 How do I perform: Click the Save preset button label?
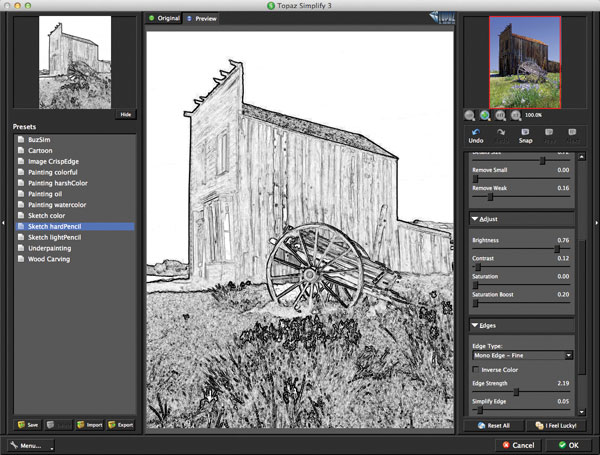point(33,425)
